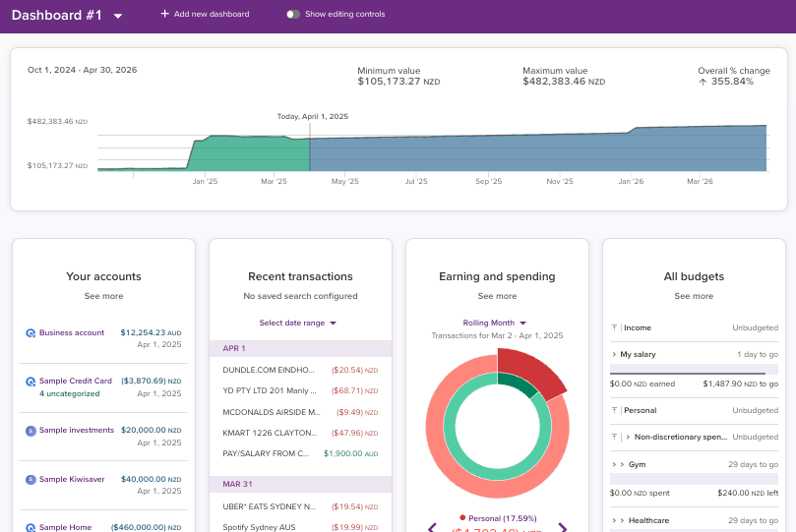The height and width of the screenshot is (532, 796).
Task: Click the Overall % change up arrow icon
Action: tap(703, 82)
